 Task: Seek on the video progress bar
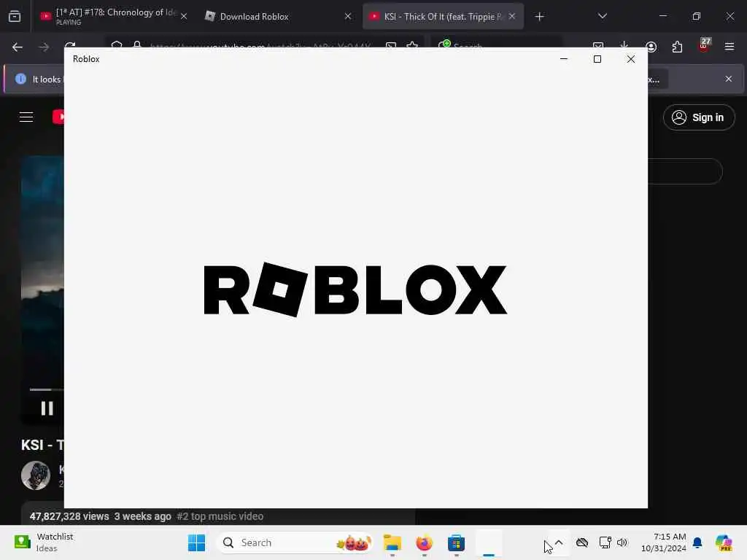47,389
